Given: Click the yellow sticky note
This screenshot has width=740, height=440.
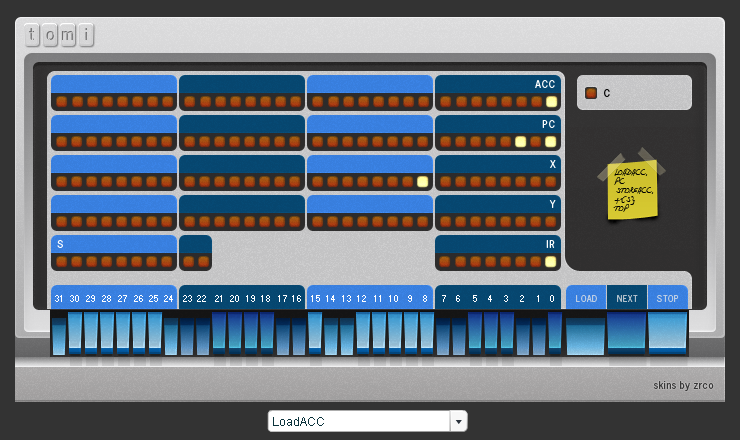Looking at the screenshot, I should (632, 188).
